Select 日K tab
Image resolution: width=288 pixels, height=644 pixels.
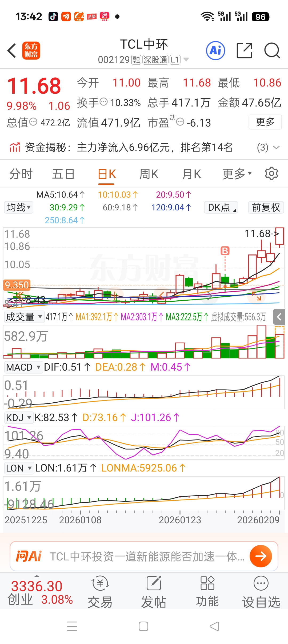(x=106, y=174)
